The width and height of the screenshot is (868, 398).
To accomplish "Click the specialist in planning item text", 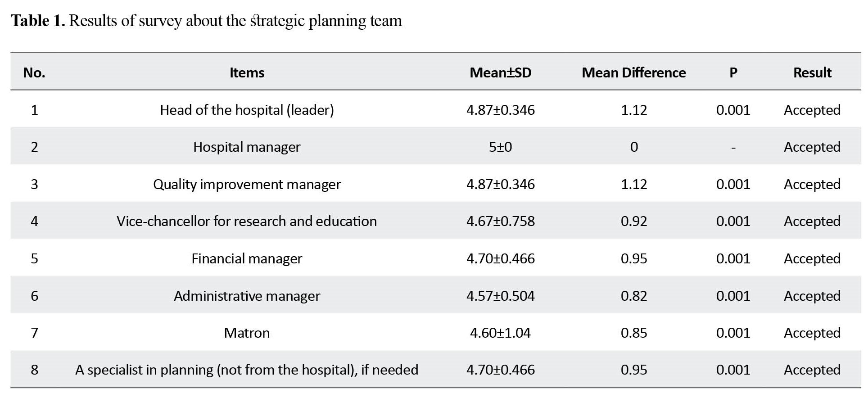I will coord(247,370).
